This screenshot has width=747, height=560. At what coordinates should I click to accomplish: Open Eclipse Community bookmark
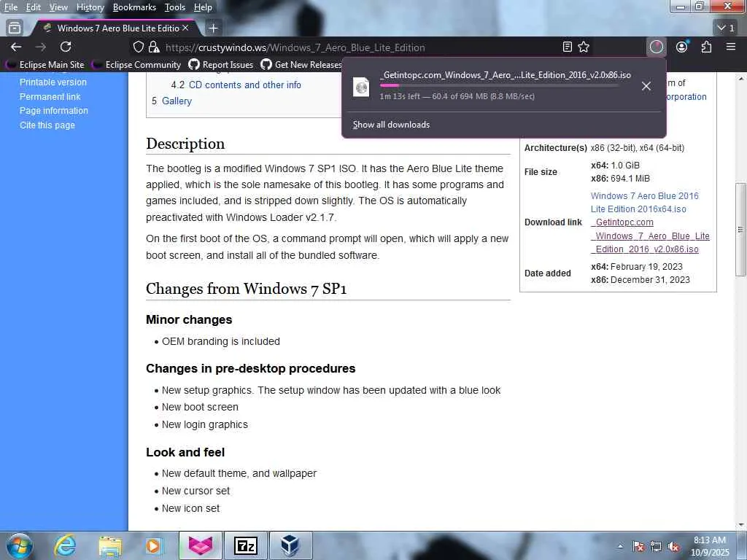137,64
